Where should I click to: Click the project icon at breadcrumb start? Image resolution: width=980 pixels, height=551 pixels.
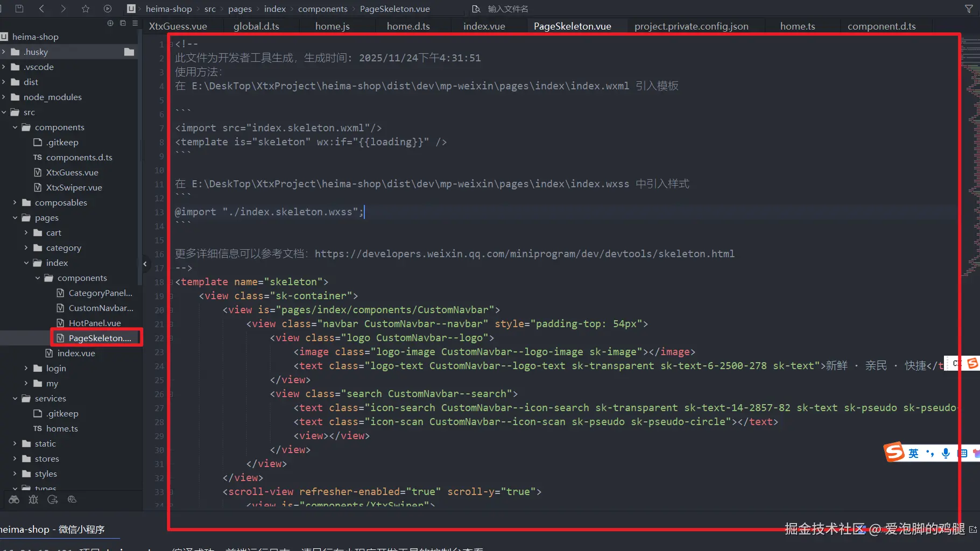[x=131, y=9]
